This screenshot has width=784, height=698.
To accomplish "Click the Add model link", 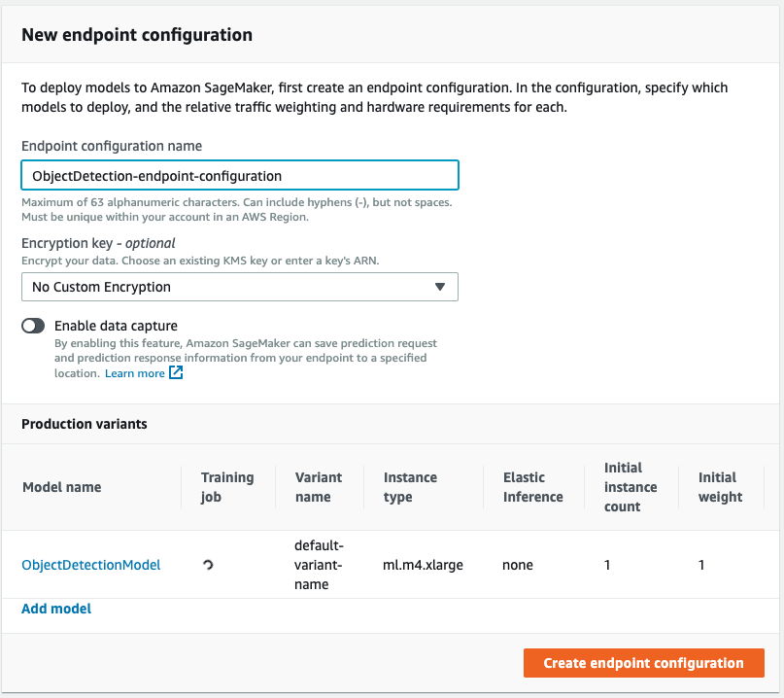I will click(56, 609).
